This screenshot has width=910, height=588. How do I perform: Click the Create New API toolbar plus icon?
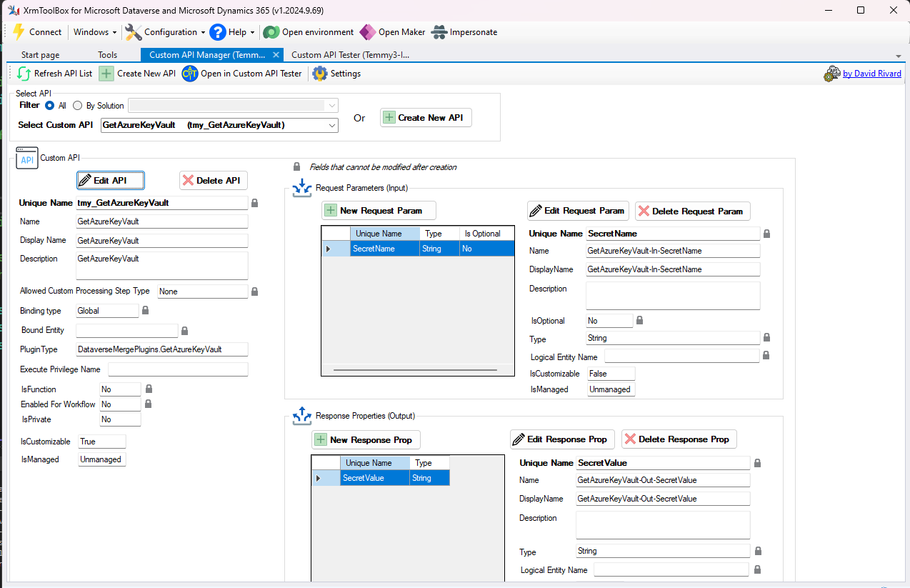(x=106, y=74)
